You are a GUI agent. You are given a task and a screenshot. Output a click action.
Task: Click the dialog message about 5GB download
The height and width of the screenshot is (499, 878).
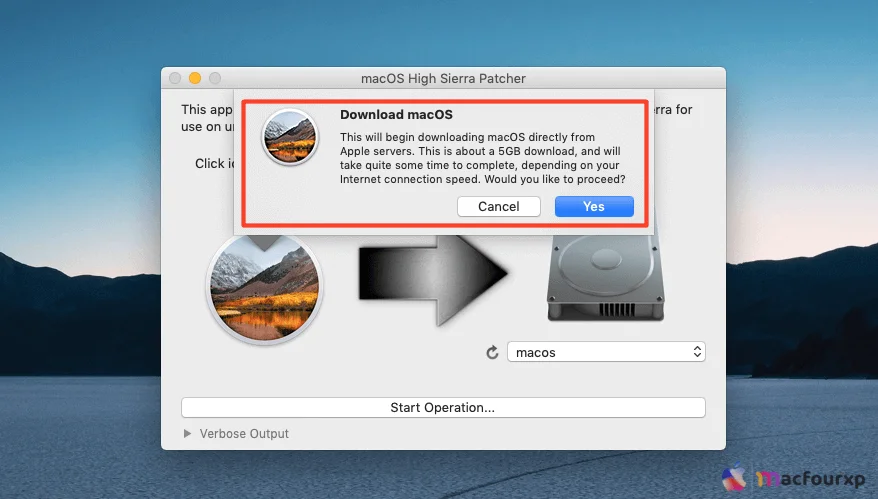point(482,158)
